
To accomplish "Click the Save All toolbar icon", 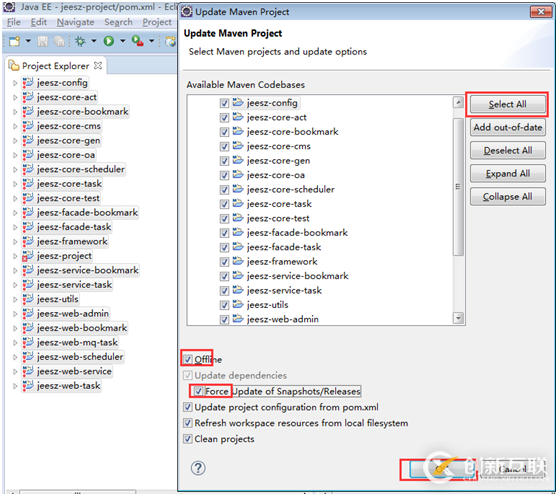I will coord(59,41).
